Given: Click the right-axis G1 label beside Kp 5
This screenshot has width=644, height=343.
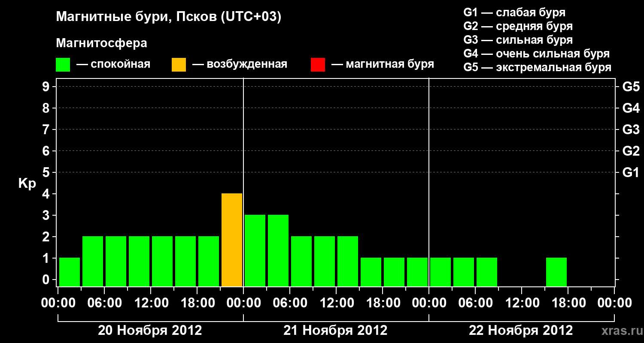Looking at the screenshot, I should point(631,172).
